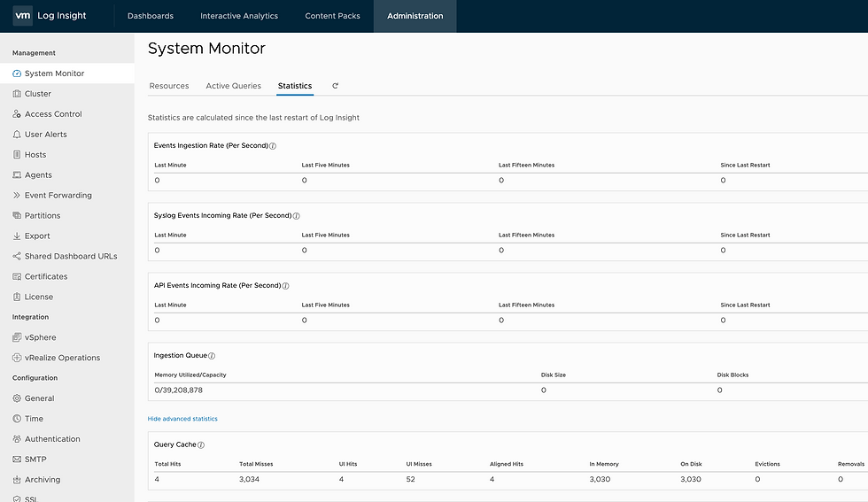
Task: Click the 0/39,208,878 memory utilized value
Action: point(178,390)
